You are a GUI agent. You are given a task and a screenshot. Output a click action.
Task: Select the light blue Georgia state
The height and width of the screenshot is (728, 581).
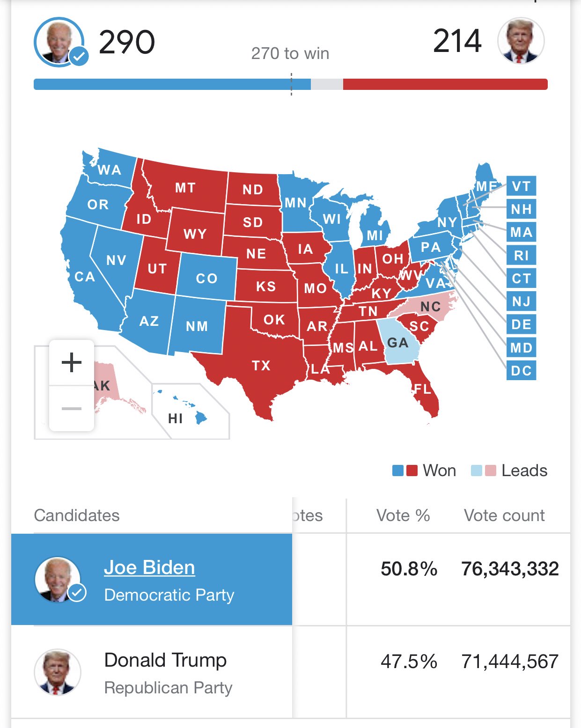click(398, 342)
